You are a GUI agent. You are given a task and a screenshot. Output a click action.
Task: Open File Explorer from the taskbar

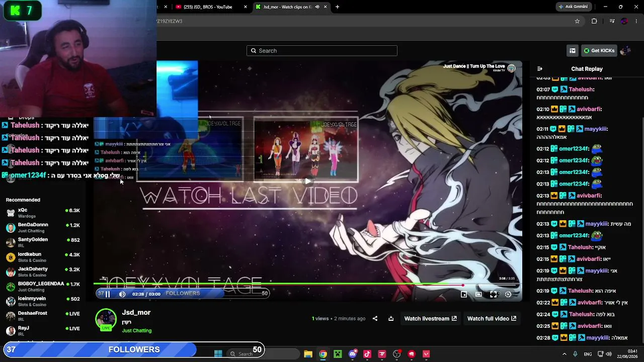pyautogui.click(x=308, y=354)
